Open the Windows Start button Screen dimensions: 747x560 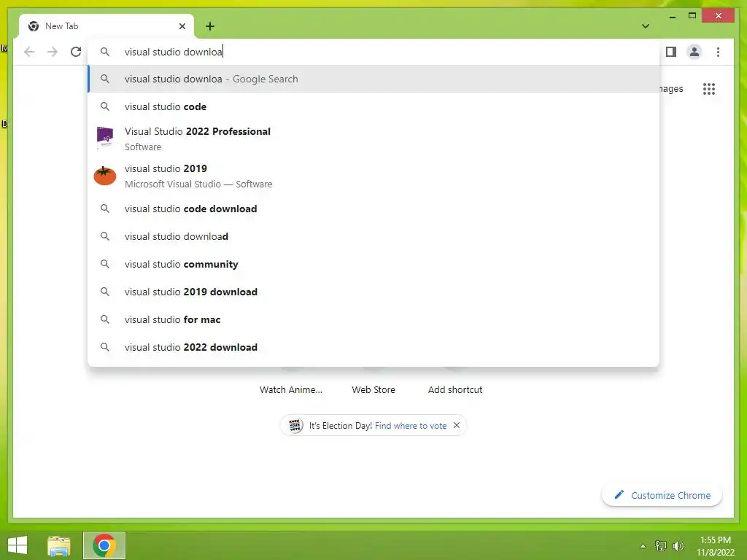click(x=18, y=545)
